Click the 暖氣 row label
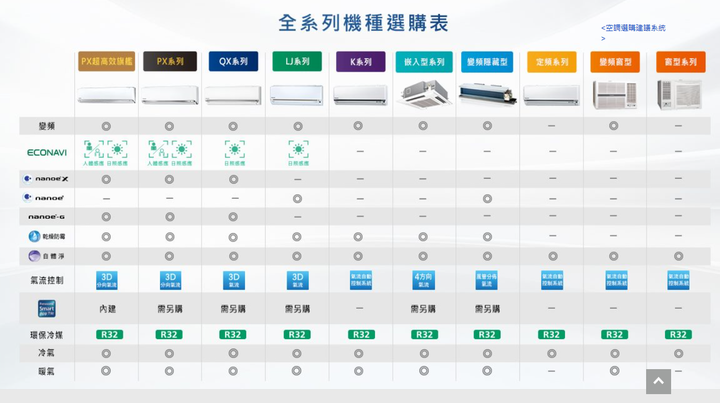This screenshot has width=720, height=403. (46, 371)
